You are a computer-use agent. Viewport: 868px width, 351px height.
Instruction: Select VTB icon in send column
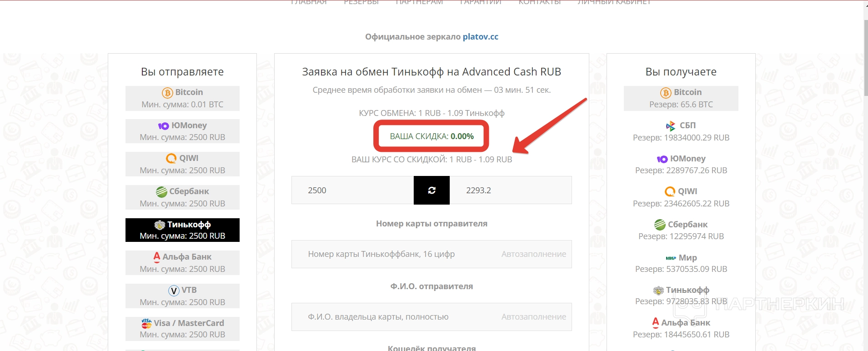174,291
